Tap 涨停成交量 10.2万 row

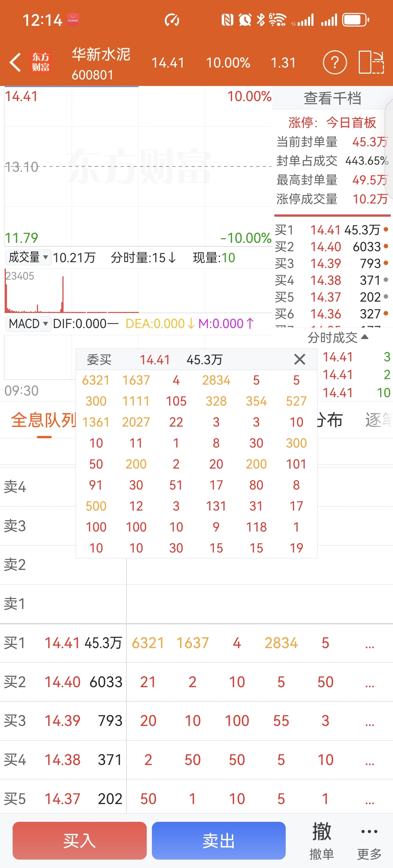pos(332,199)
